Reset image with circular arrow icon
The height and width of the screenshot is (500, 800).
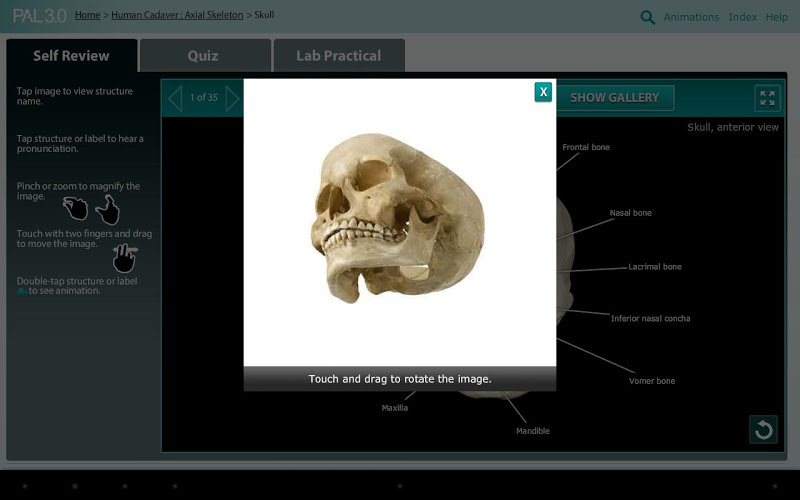(763, 430)
